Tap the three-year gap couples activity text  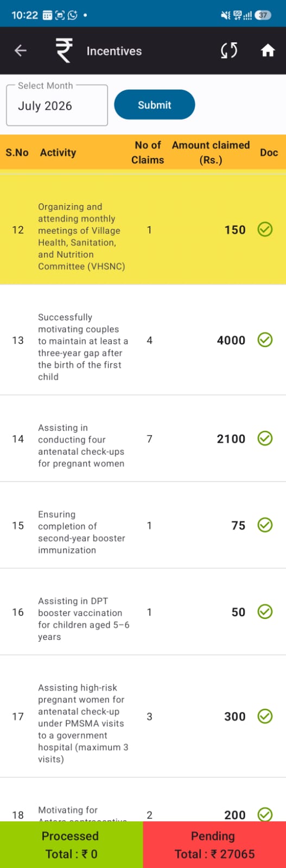tap(83, 347)
